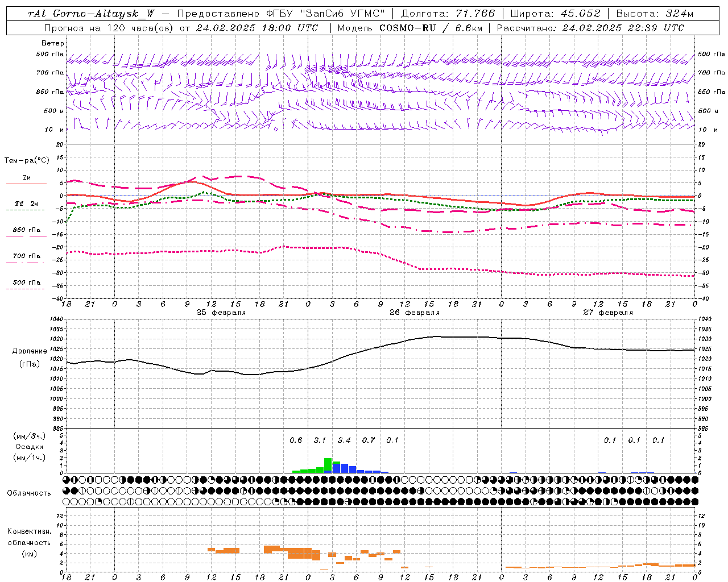The image size is (728, 582).
Task: Select the latitude value Широта: 45.052
Action: point(555,14)
